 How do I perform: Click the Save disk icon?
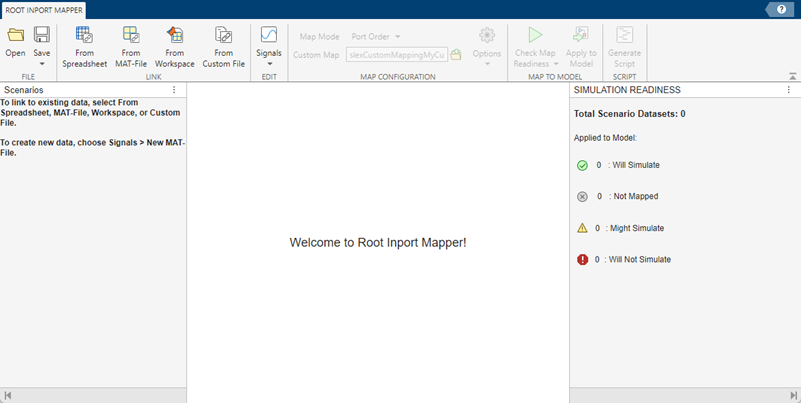42,36
